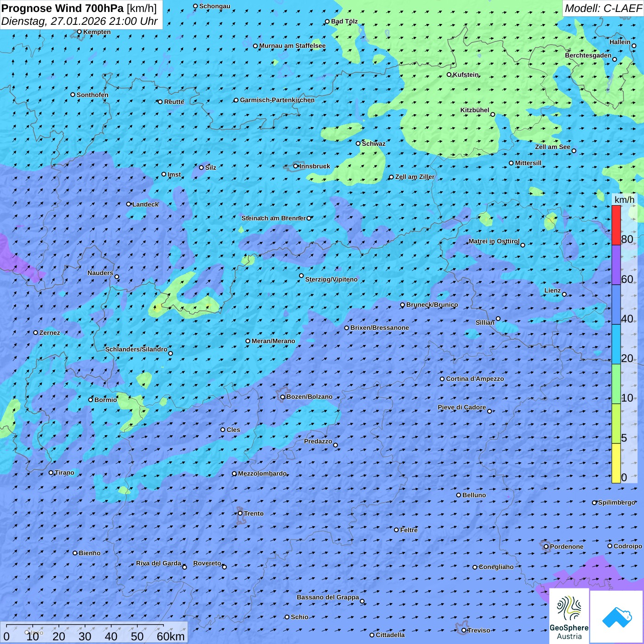Screen dimensions: 644x644
Task: Click the Pordenone label
Action: click(x=567, y=546)
